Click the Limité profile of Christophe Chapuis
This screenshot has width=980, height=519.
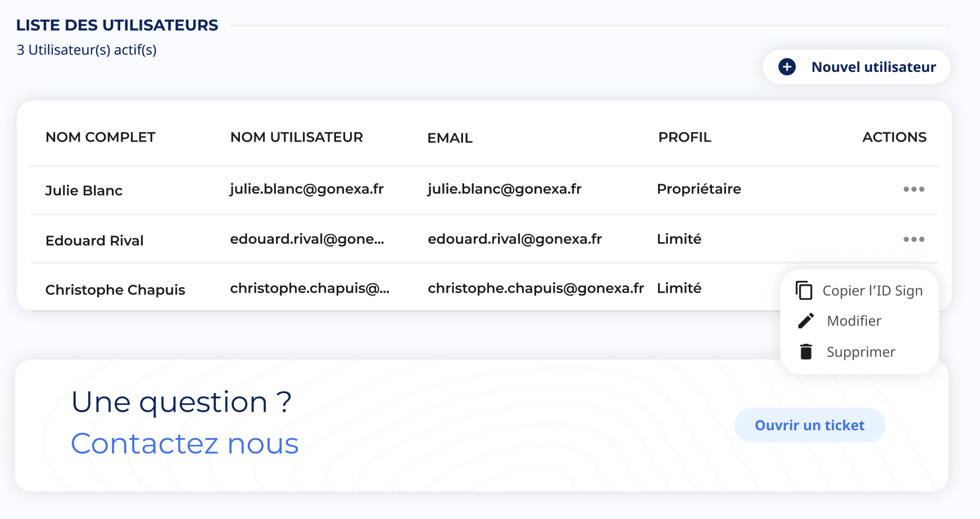(x=679, y=288)
